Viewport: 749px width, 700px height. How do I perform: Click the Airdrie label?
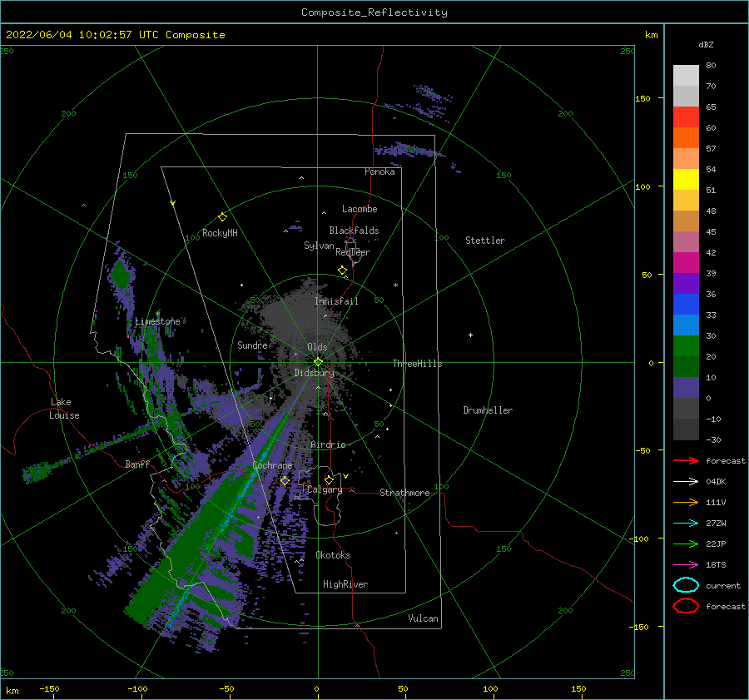(328, 444)
